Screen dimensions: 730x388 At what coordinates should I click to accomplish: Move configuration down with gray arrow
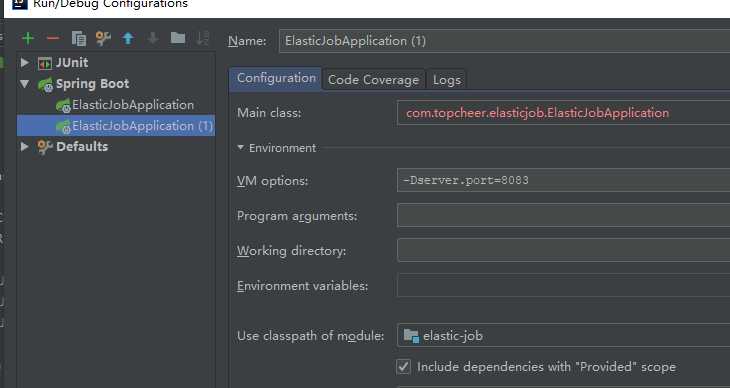(x=153, y=39)
